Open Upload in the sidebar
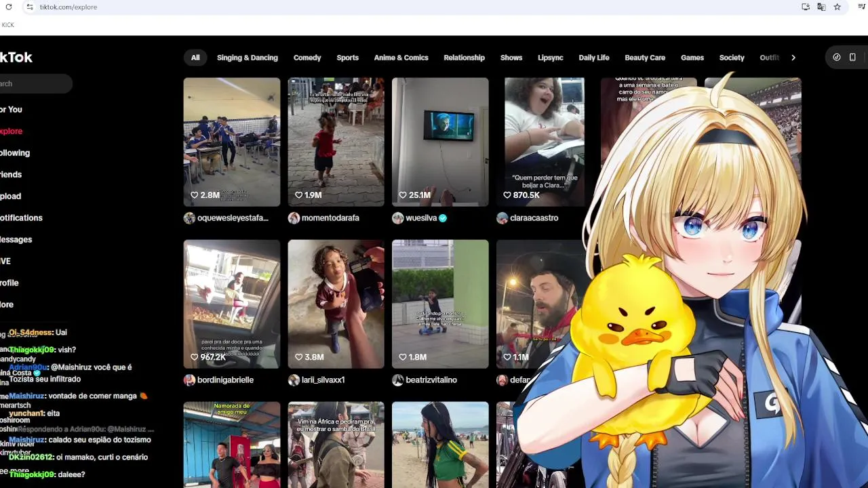The height and width of the screenshot is (488, 868). tap(10, 196)
